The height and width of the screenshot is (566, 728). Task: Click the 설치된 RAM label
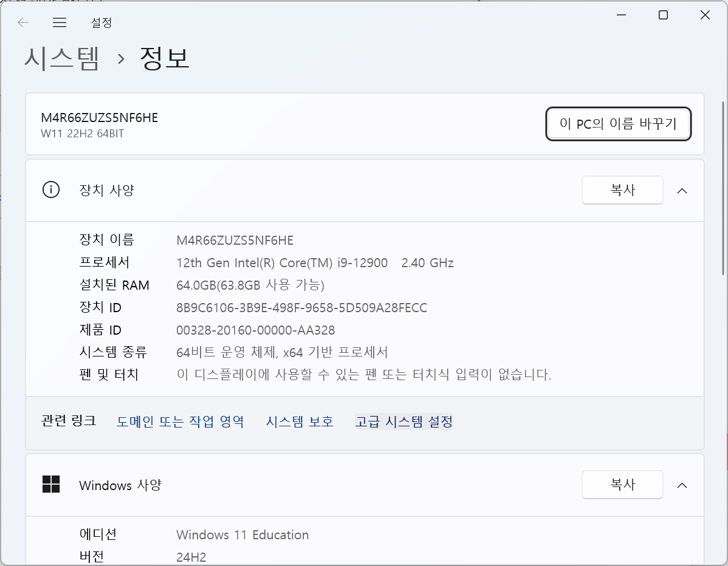tap(114, 285)
